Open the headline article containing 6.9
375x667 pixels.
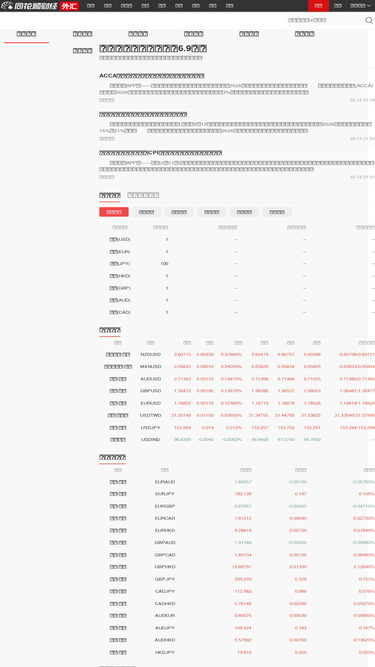(x=153, y=48)
